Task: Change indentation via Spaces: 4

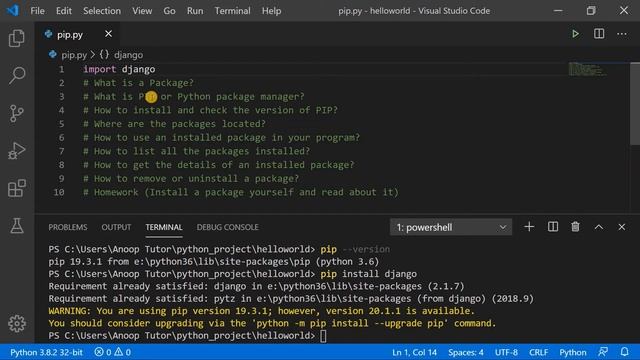Action: (466, 352)
